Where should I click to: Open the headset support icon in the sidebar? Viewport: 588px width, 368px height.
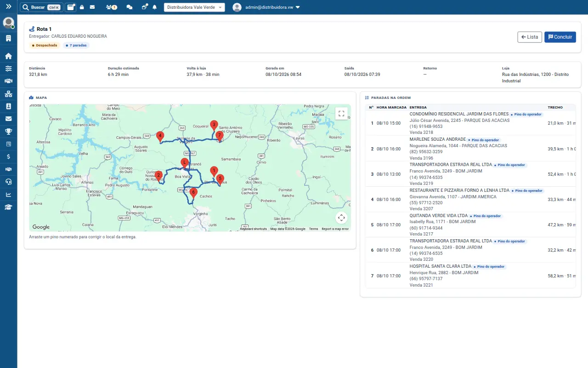point(8,182)
